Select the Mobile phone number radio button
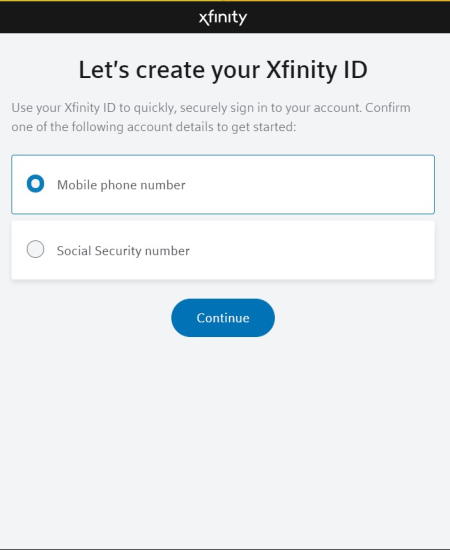The width and height of the screenshot is (450, 550). [x=35, y=183]
